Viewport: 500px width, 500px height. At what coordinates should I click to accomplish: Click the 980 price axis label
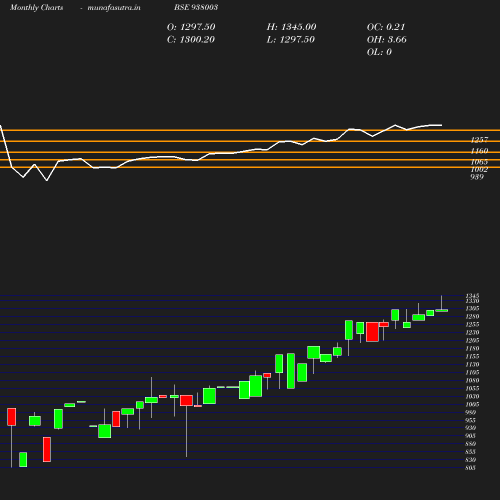[470, 412]
